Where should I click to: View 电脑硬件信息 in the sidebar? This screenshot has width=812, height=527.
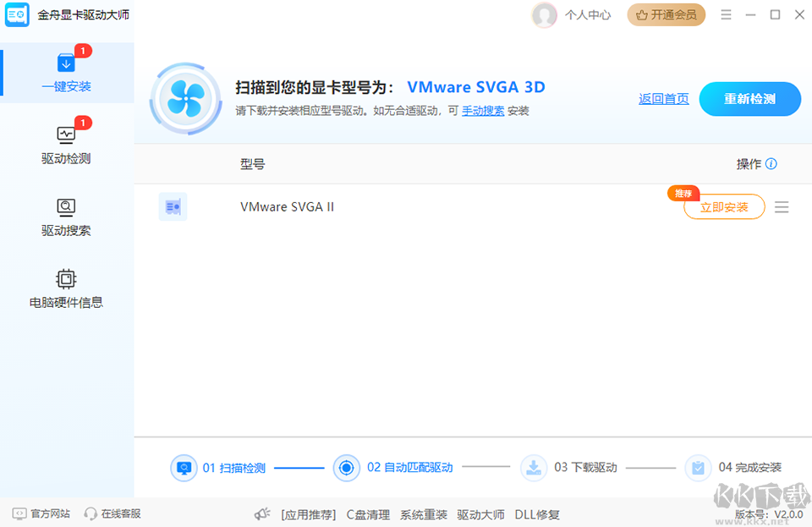tap(67, 288)
